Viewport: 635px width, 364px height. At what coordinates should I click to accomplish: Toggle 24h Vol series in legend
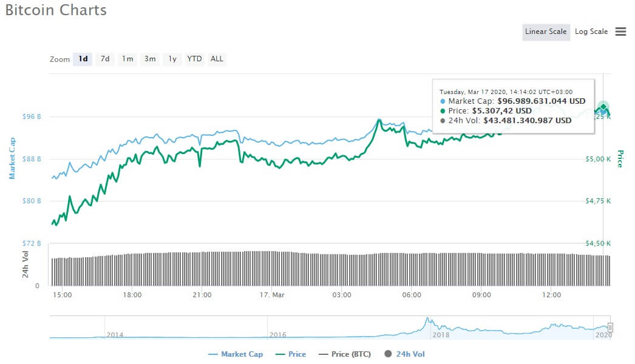pyautogui.click(x=404, y=354)
